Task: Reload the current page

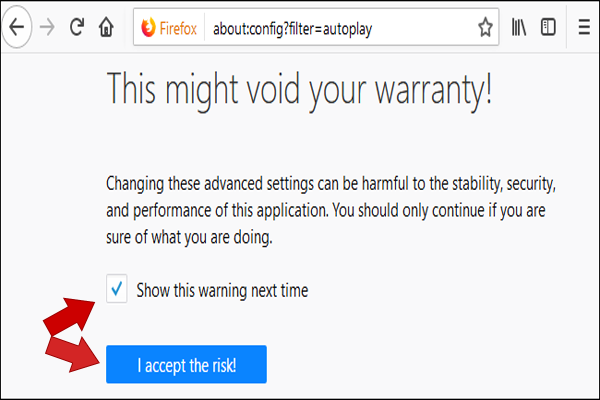Action: (76, 27)
